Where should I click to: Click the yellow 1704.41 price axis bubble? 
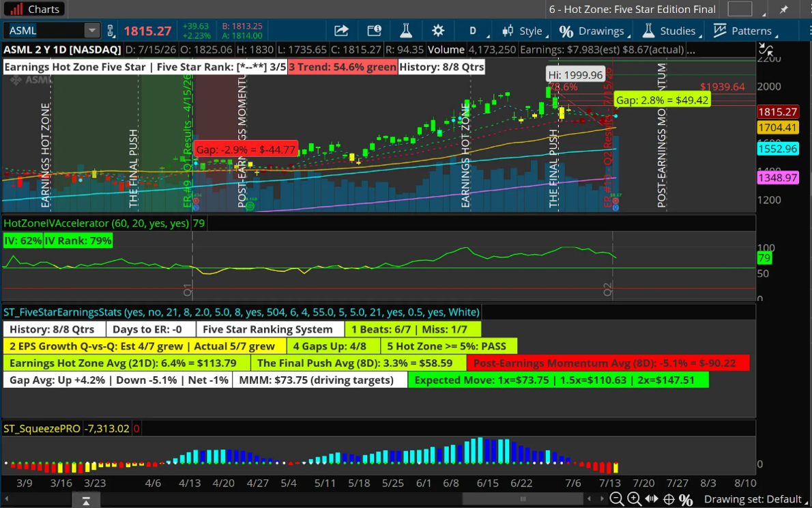coord(778,127)
